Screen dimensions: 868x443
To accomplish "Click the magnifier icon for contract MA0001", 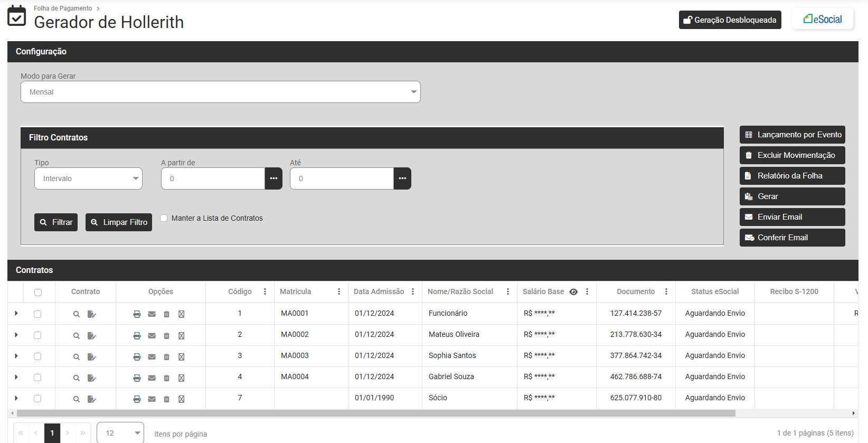I will 77,315.
